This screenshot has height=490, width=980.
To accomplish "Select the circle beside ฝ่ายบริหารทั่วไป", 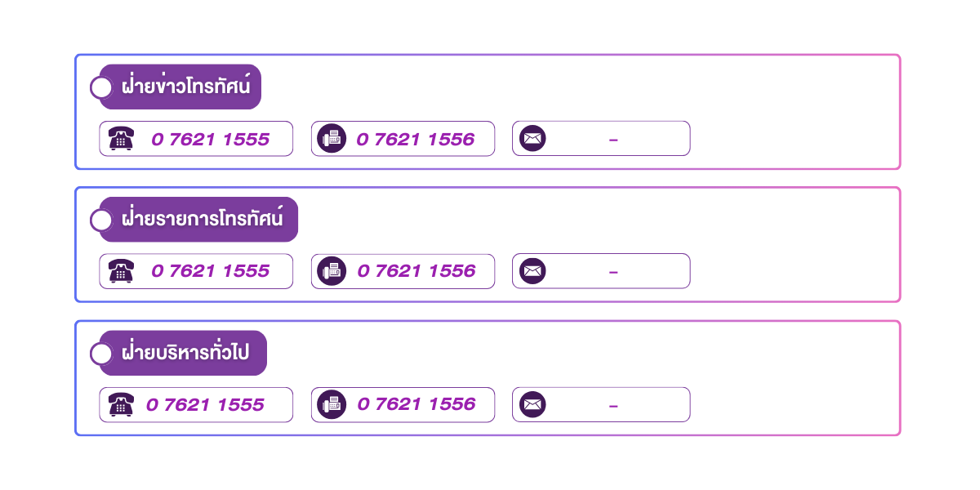I will tap(101, 354).
